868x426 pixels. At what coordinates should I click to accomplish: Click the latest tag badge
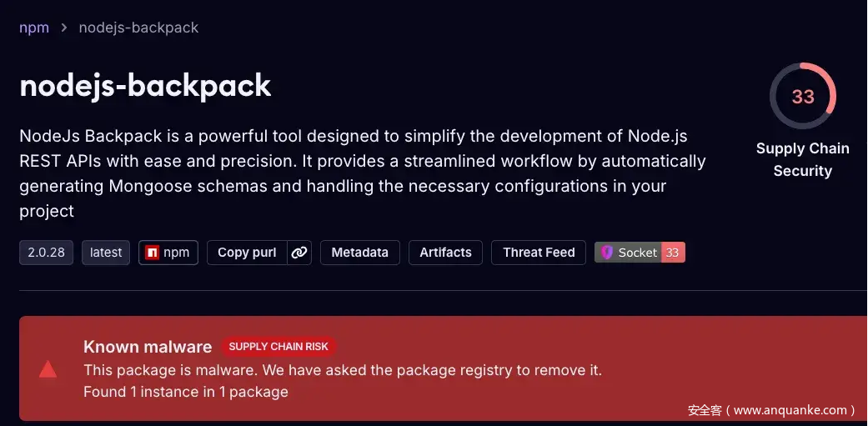pos(106,253)
